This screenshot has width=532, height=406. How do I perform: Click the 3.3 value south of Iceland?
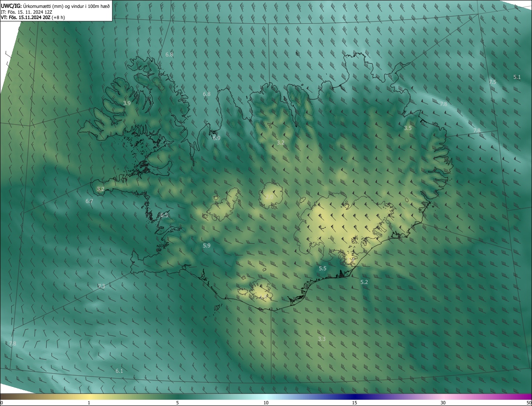pos(322,339)
